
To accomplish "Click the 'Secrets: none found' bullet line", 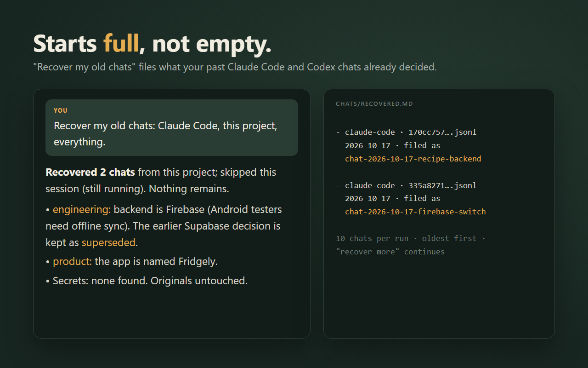I will point(147,281).
